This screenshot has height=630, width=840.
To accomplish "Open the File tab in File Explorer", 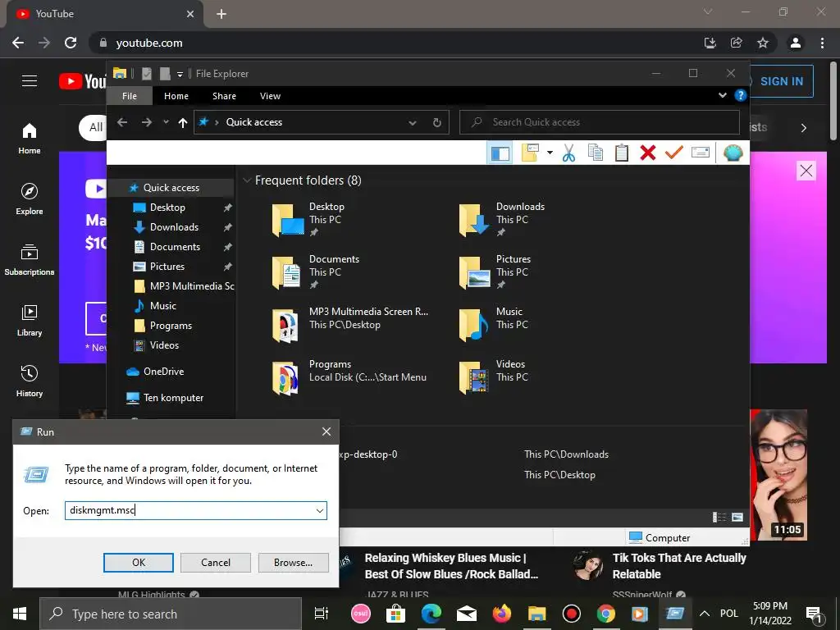I will (x=129, y=96).
